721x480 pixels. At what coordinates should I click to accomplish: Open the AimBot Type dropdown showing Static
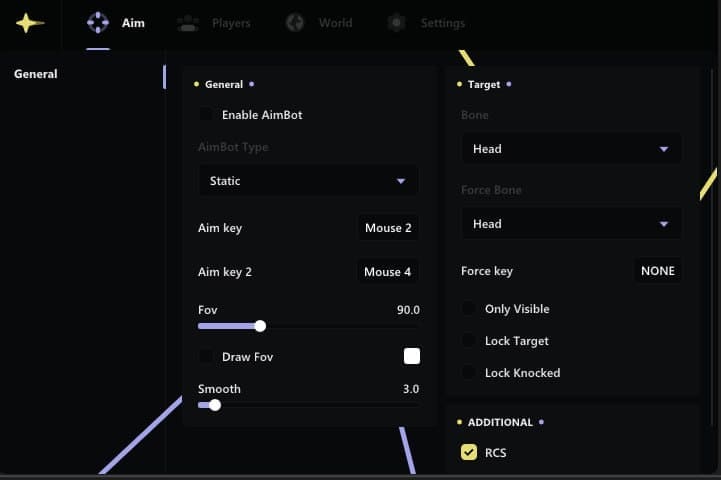(308, 181)
